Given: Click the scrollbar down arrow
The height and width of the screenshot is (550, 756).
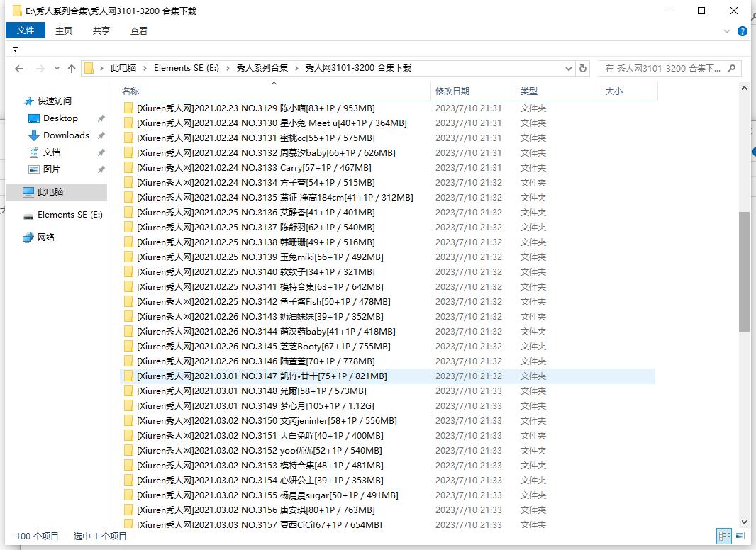Looking at the screenshot, I should (x=744, y=522).
